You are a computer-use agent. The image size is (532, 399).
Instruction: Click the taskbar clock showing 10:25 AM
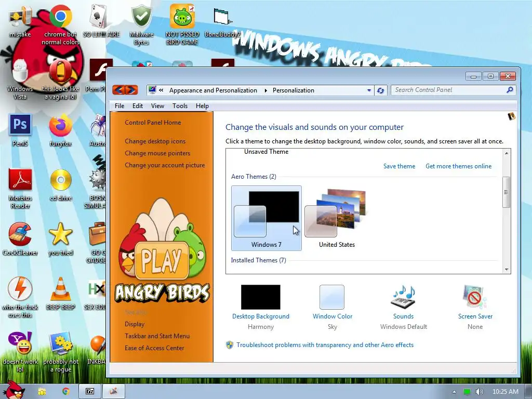(x=505, y=392)
